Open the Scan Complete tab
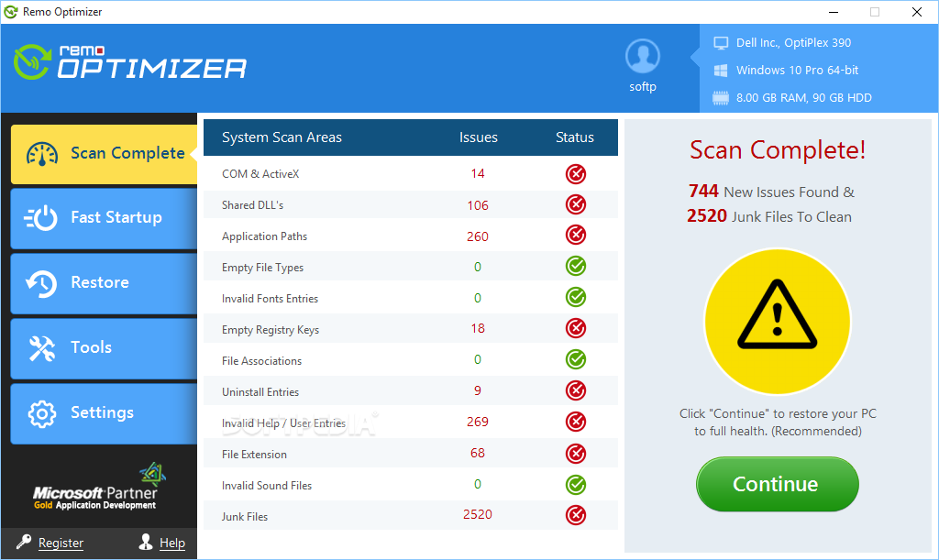 104,154
